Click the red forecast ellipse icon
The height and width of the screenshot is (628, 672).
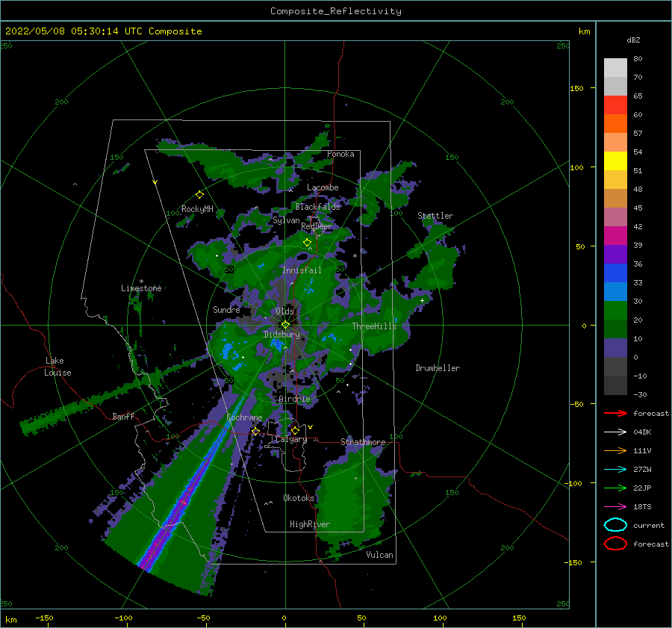pos(615,544)
